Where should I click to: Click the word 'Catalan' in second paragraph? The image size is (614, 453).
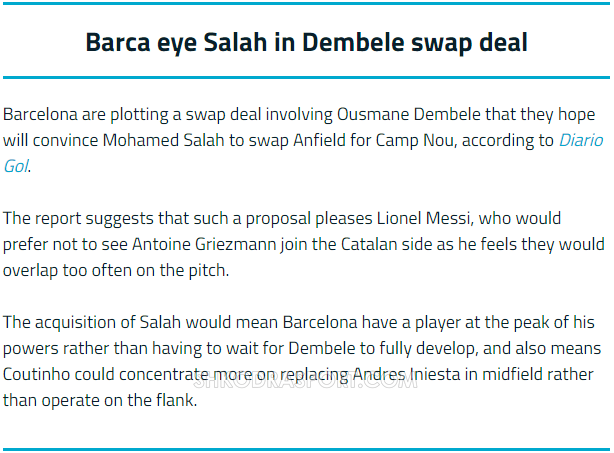(367, 244)
